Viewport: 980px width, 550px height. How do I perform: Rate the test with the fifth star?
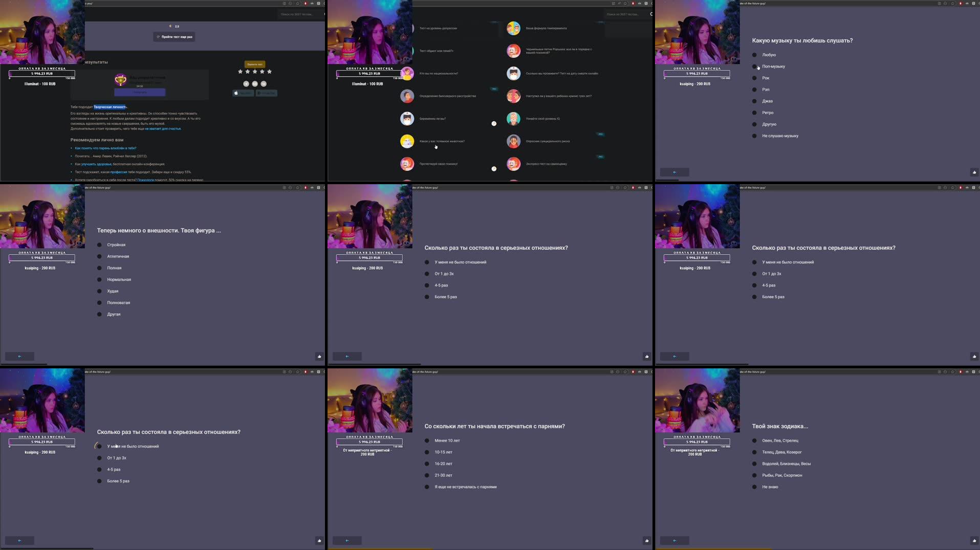coord(270,72)
